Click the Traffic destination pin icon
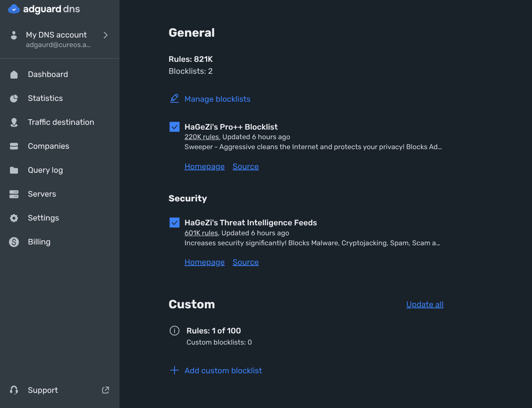The image size is (532, 408). 14,122
